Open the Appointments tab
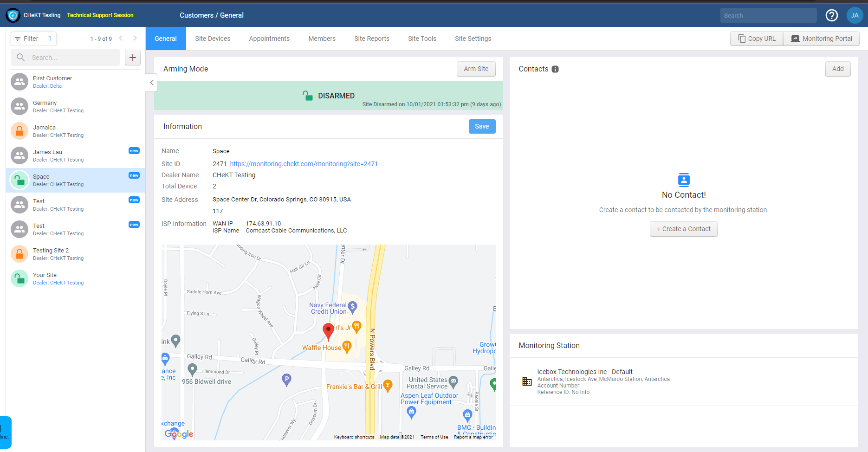 coord(269,39)
